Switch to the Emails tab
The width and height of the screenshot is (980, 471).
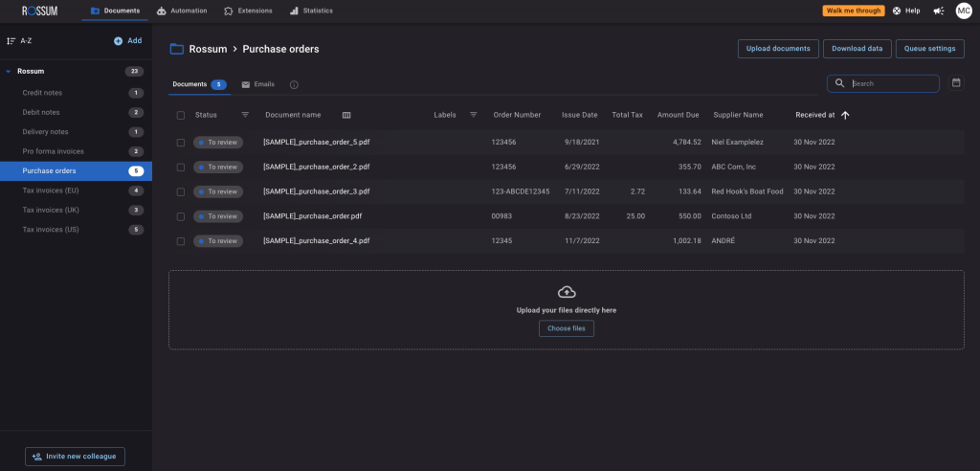[x=258, y=84]
